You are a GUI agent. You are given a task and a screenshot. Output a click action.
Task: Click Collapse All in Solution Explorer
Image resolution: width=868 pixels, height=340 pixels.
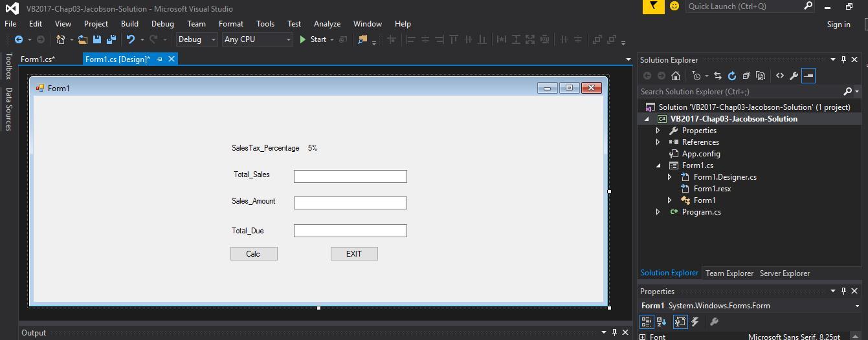coord(746,76)
